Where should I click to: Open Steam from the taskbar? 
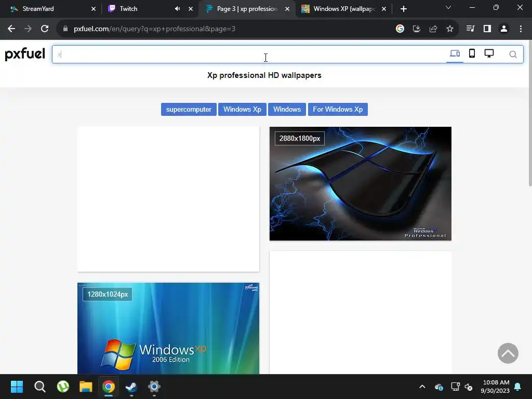131,387
